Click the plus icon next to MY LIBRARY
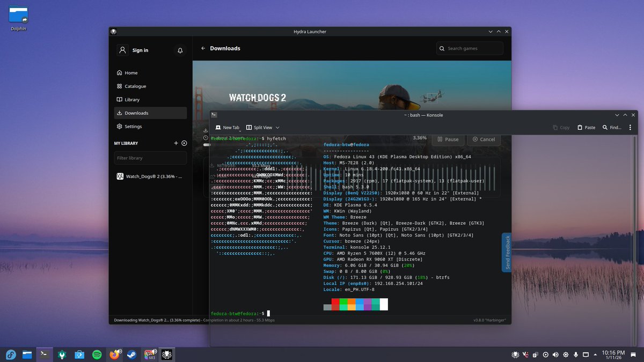The image size is (644, 362). pyautogui.click(x=176, y=143)
